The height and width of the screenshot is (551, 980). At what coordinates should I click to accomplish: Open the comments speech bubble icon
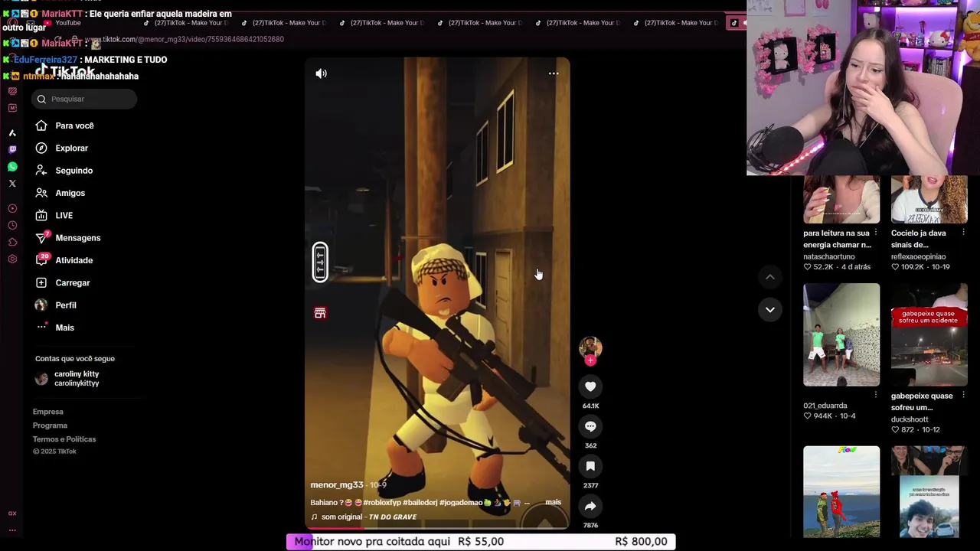(590, 426)
